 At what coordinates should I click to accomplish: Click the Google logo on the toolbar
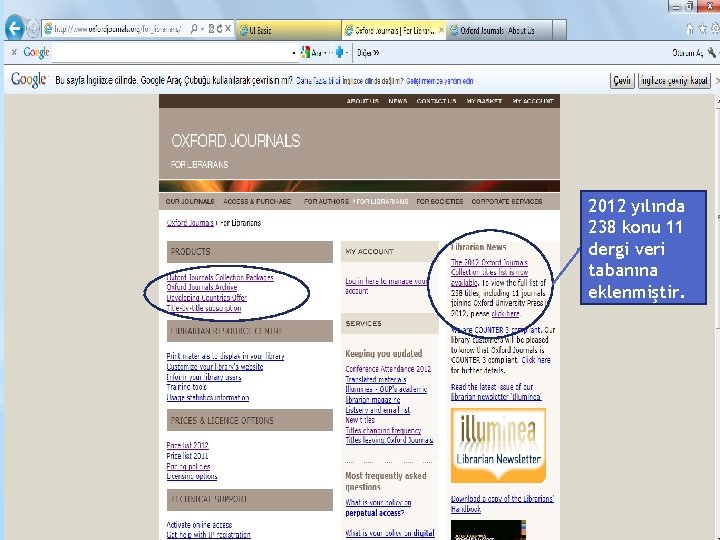tap(36, 52)
